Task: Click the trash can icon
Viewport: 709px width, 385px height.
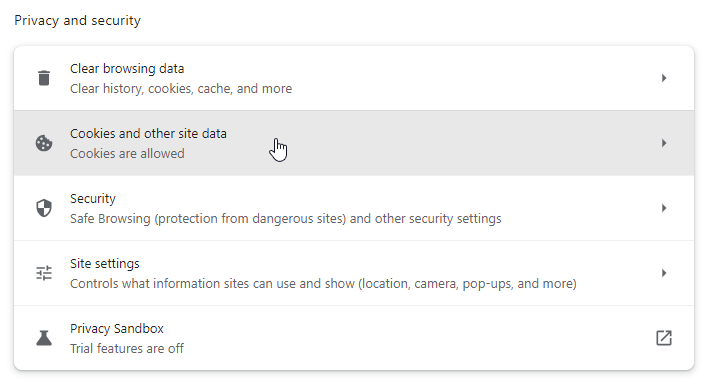Action: point(44,78)
